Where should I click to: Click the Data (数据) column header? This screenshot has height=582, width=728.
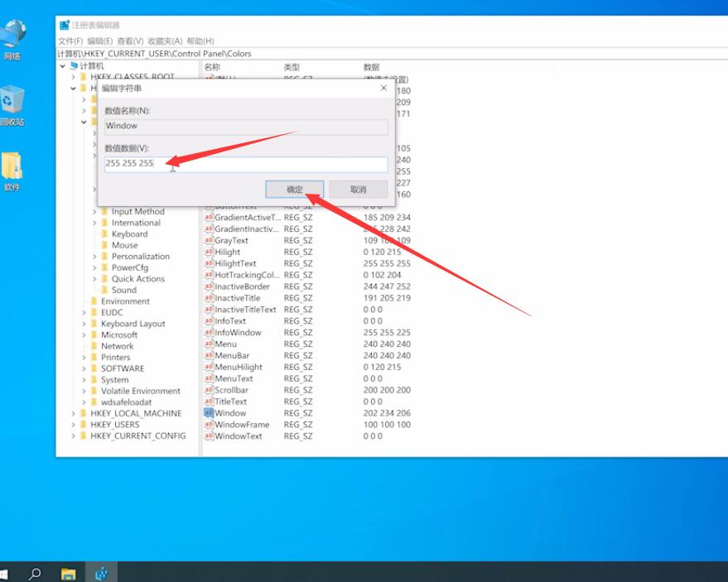coord(371,67)
